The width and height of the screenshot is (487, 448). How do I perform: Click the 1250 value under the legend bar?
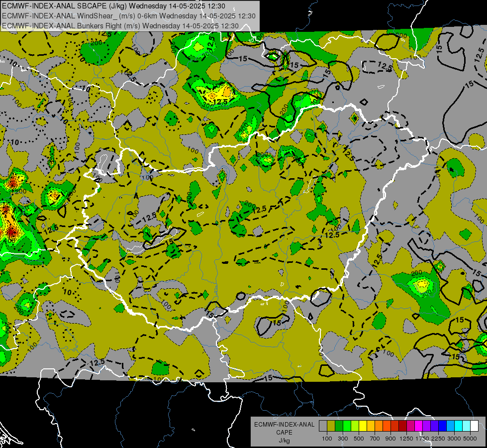tap(406, 439)
